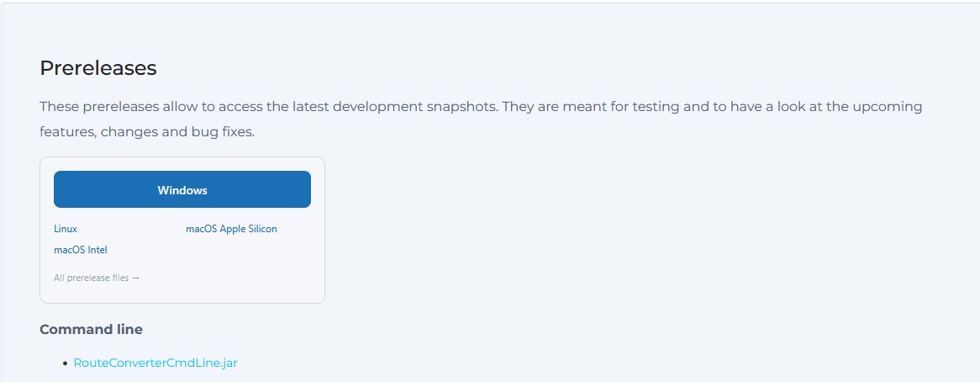Click the sentence starting with These prereleases
This screenshot has width=980, height=382.
(x=269, y=106)
